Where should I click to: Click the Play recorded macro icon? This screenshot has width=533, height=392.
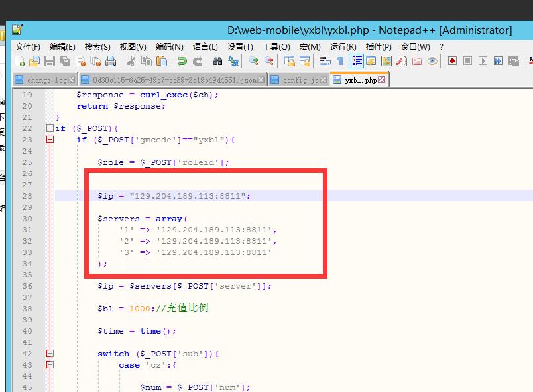click(483, 61)
